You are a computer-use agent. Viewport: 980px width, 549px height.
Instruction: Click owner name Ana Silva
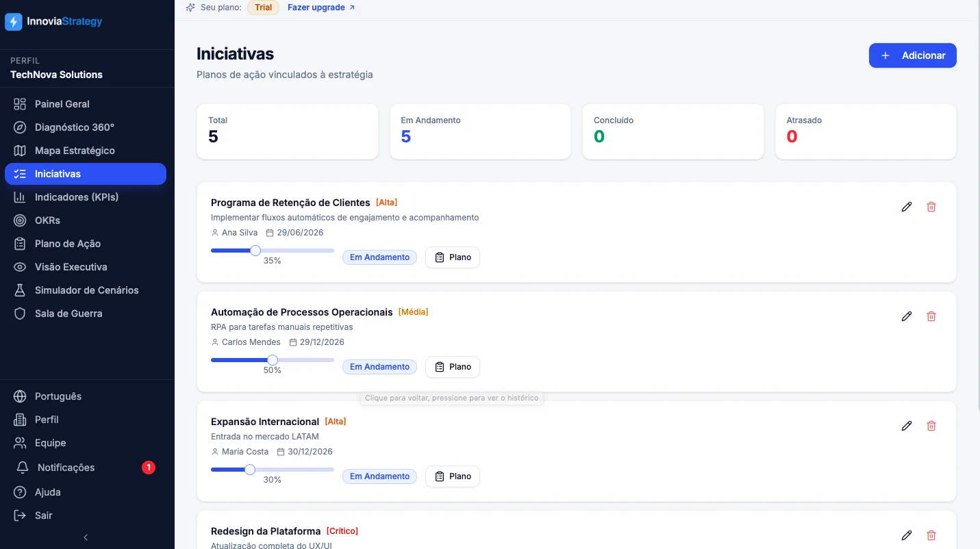pos(240,233)
